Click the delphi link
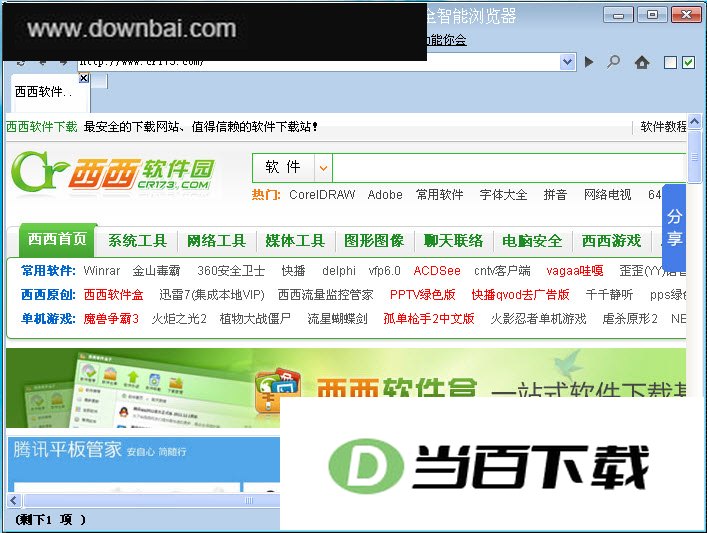 coord(339,271)
